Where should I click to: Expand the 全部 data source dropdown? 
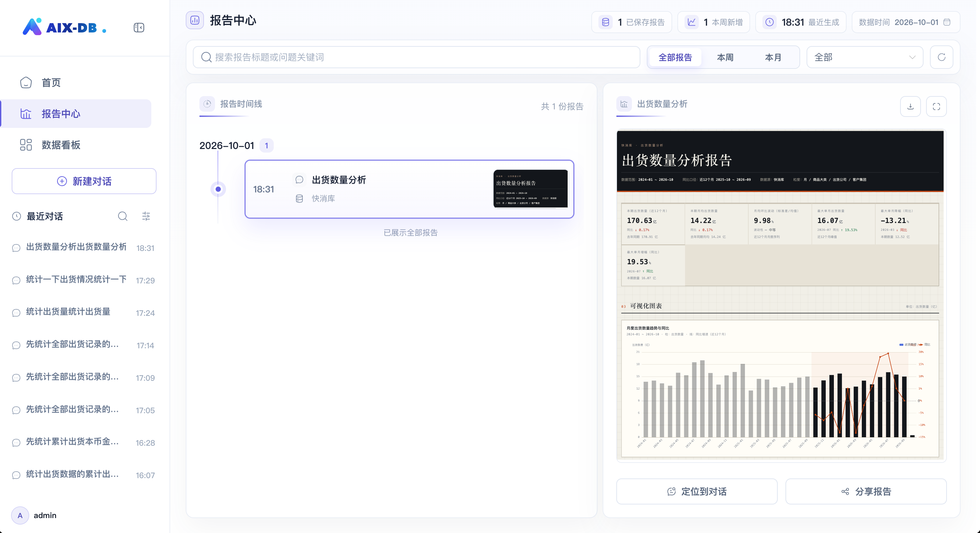pos(864,57)
